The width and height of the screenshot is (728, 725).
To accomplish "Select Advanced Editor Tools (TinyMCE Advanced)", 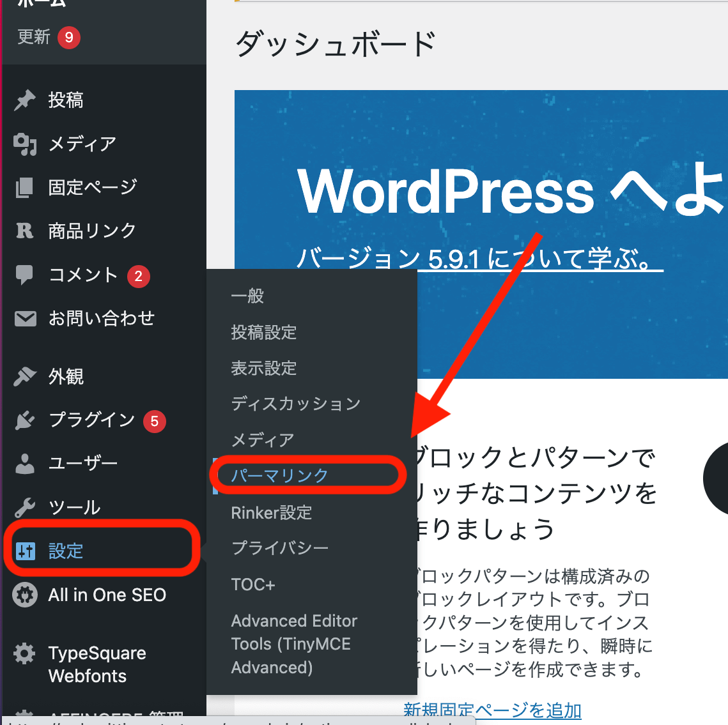I will tap(295, 645).
